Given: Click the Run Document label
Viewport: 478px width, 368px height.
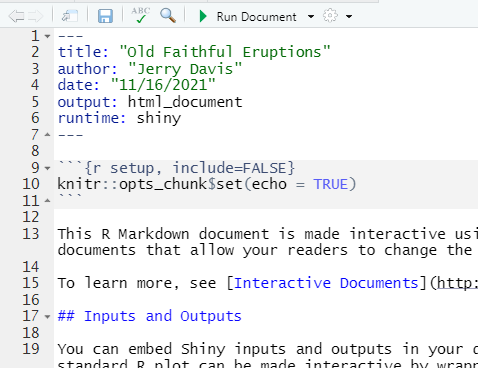Looking at the screenshot, I should point(256,17).
